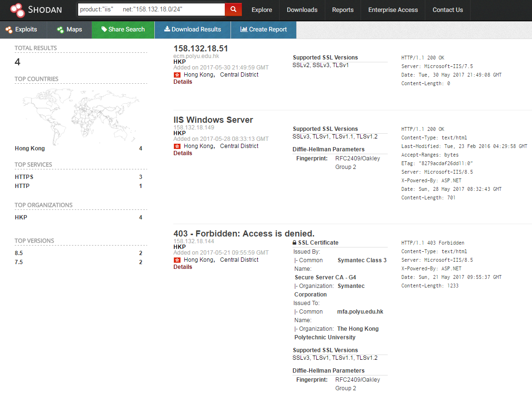Click the ecm.polyu.edu.hk hostname
Viewport: 532px width, 395px height.
[196, 56]
